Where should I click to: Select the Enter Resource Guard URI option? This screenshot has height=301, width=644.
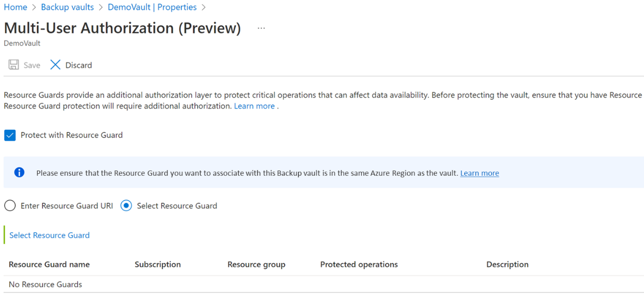pyautogui.click(x=9, y=205)
